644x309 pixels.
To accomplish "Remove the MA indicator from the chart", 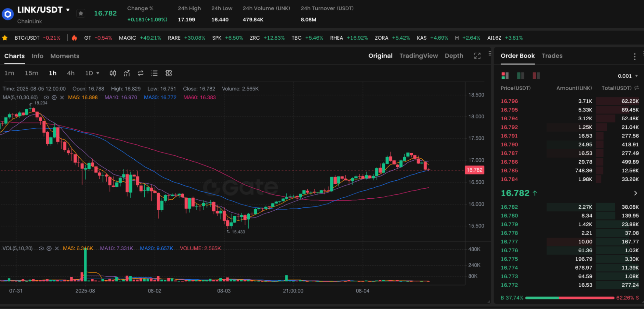I will coord(62,97).
